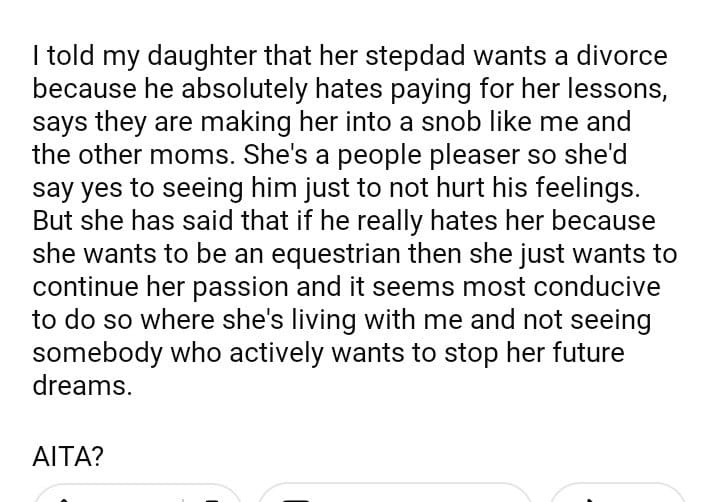720x502 pixels.
Task: Click the line starting 'to do so where'
Action: click(342, 320)
